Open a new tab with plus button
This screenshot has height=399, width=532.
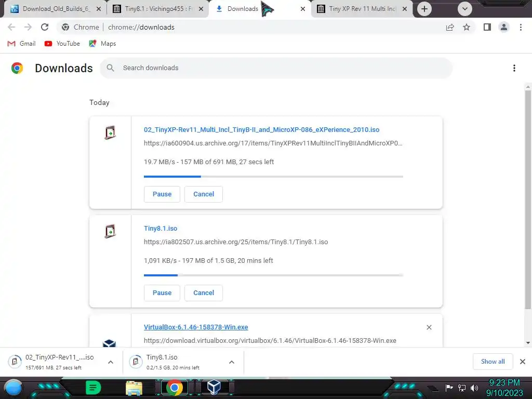coord(424,9)
